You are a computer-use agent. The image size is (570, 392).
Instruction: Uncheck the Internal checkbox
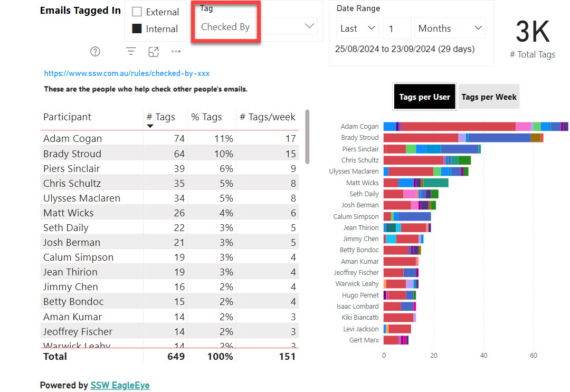click(x=137, y=29)
